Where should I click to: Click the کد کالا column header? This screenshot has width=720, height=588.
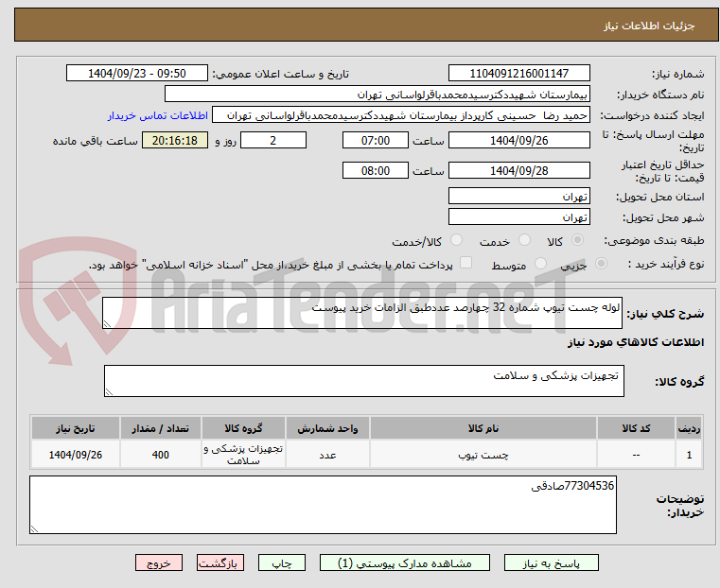[x=636, y=428]
